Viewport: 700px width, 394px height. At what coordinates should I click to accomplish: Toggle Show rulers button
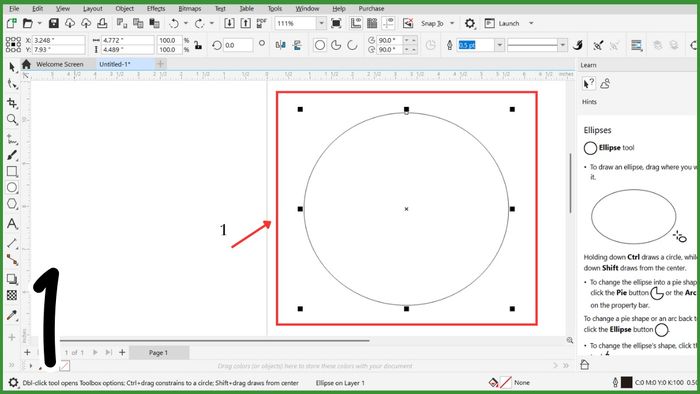356,23
